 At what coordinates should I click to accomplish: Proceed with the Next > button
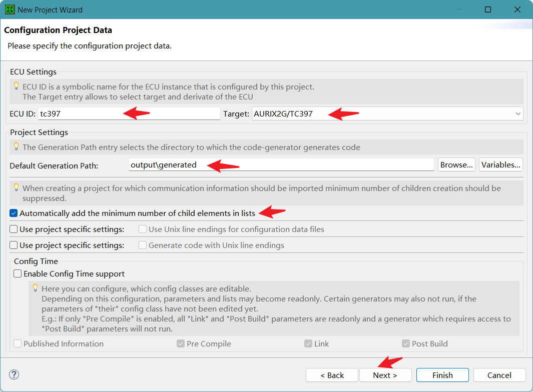pos(385,375)
